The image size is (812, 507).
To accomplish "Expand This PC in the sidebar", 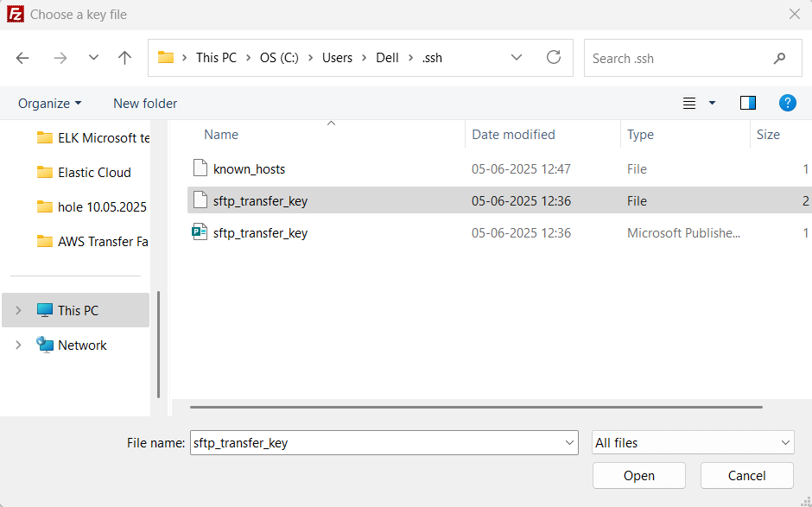I will 19,310.
